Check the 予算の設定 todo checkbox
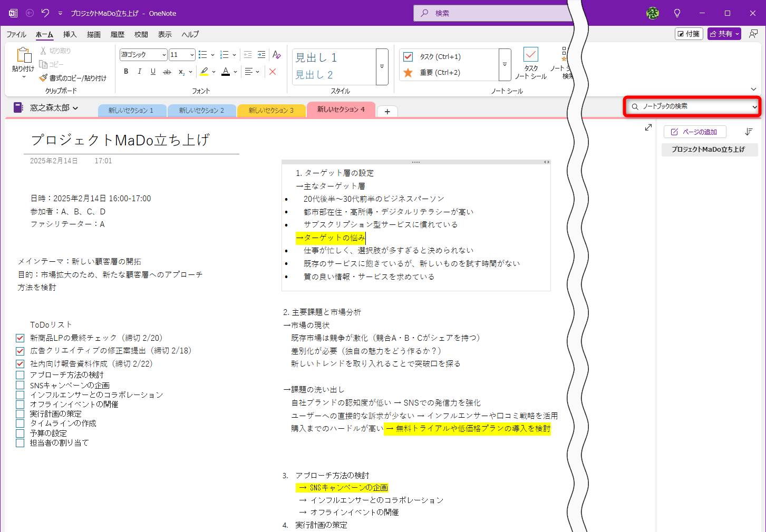766x532 pixels. pos(20,434)
